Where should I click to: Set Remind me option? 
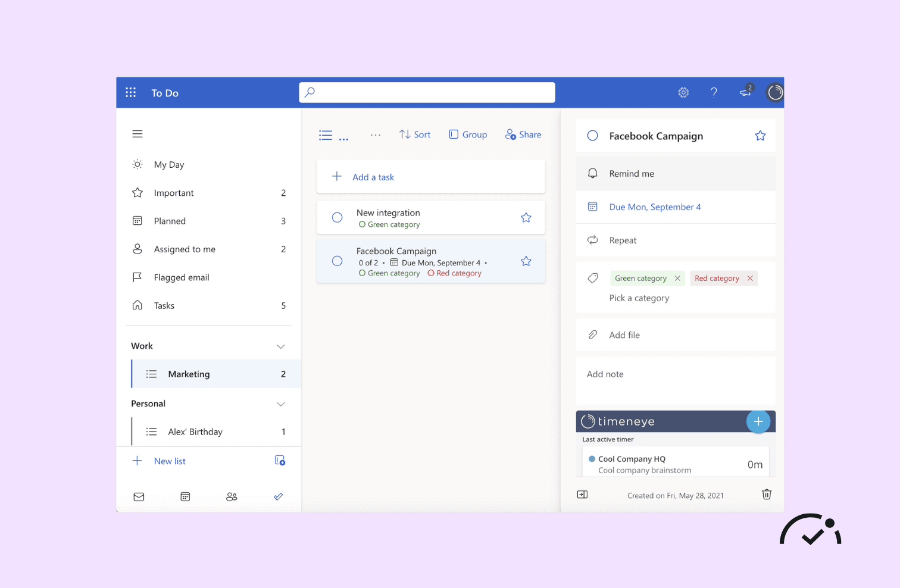point(676,174)
